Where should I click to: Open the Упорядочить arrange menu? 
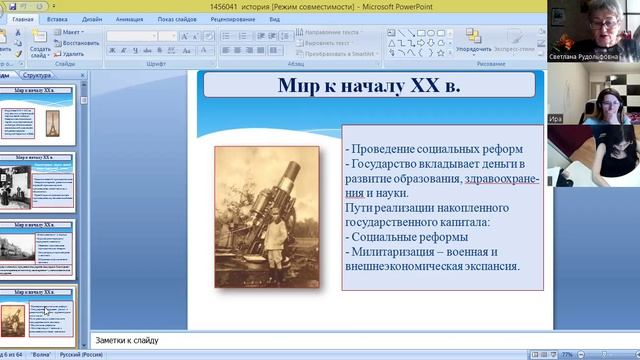[473, 41]
